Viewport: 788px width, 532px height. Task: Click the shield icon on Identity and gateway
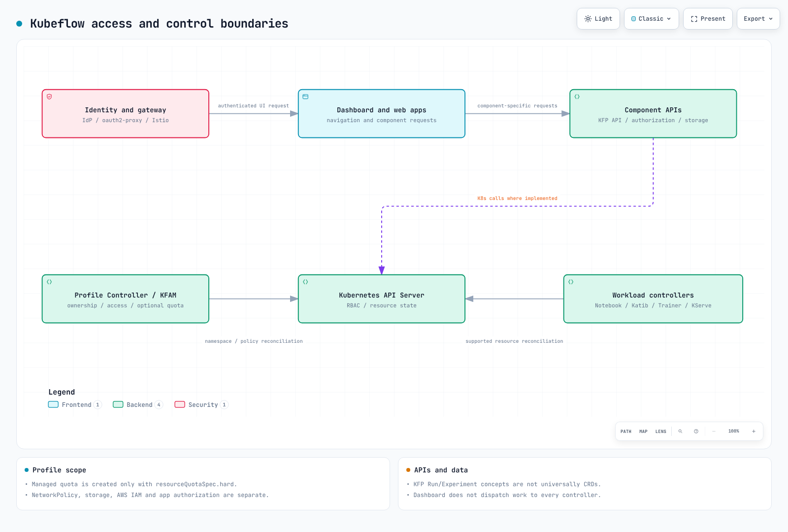pyautogui.click(x=49, y=97)
